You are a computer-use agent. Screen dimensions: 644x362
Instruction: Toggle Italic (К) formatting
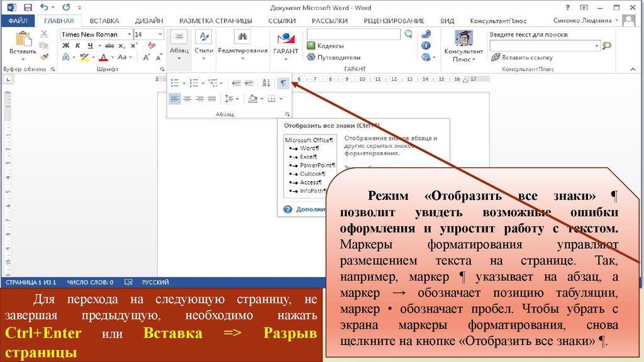pyautogui.click(x=77, y=45)
